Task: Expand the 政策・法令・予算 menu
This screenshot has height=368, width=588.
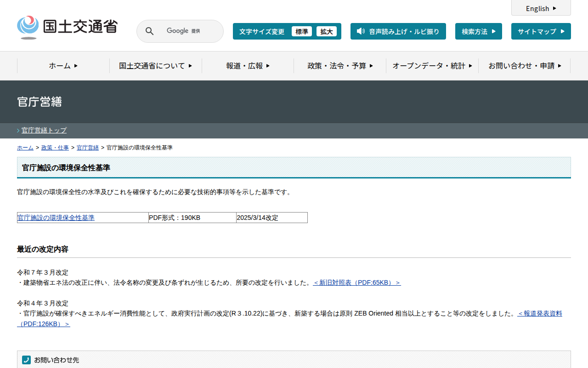Action: (x=340, y=66)
